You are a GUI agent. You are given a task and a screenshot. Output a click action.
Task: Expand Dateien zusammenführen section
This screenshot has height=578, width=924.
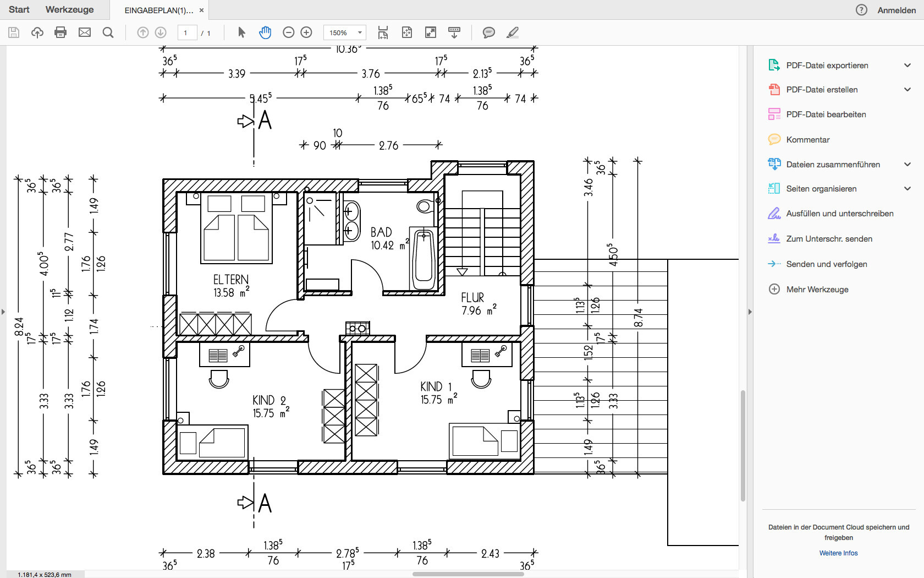pos(907,165)
